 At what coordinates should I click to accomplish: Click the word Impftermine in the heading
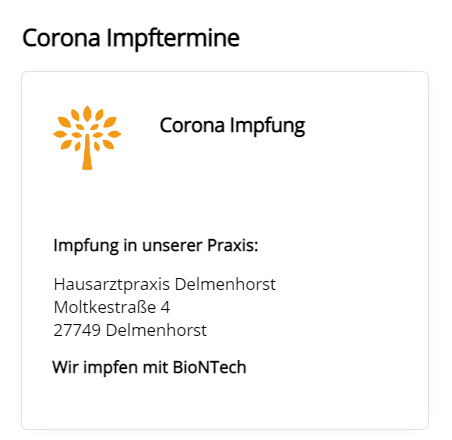(173, 38)
